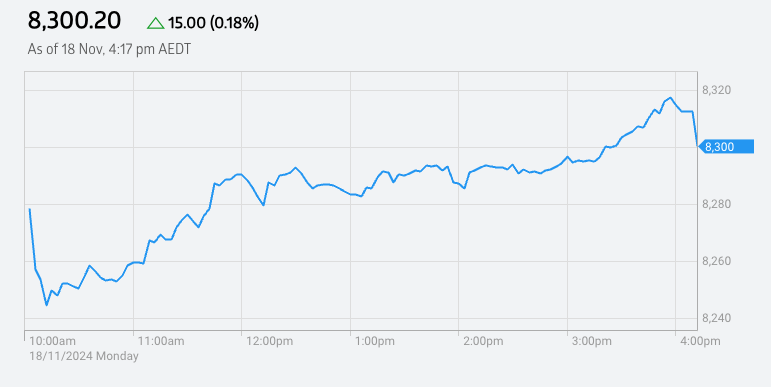Click the 18/11/2024 Monday date label

tap(84, 356)
